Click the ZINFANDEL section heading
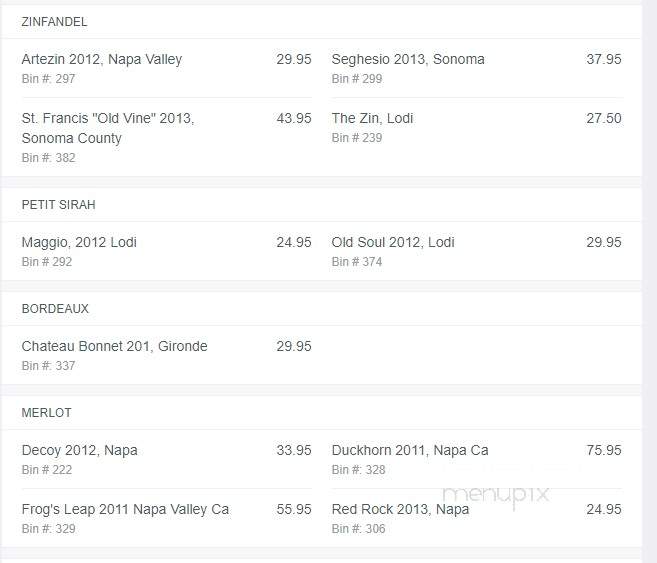Image resolution: width=657 pixels, height=563 pixels. coord(54,22)
